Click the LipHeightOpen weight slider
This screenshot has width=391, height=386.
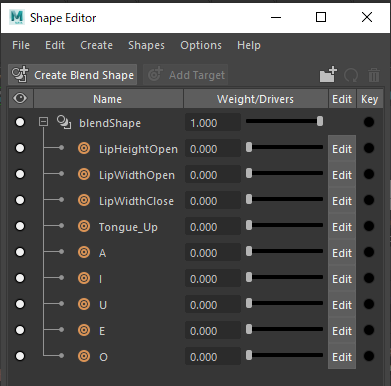(x=285, y=147)
